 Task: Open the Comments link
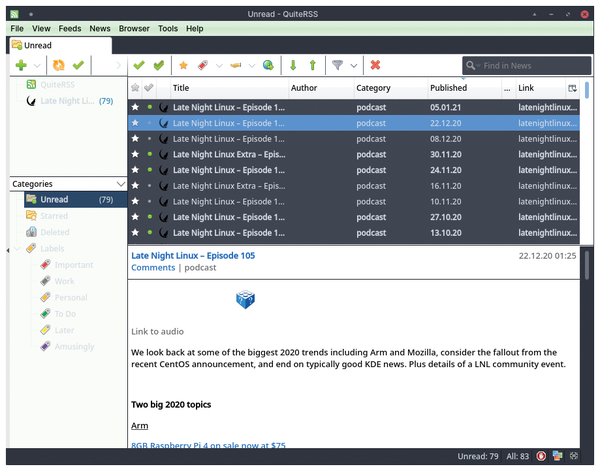coord(153,268)
